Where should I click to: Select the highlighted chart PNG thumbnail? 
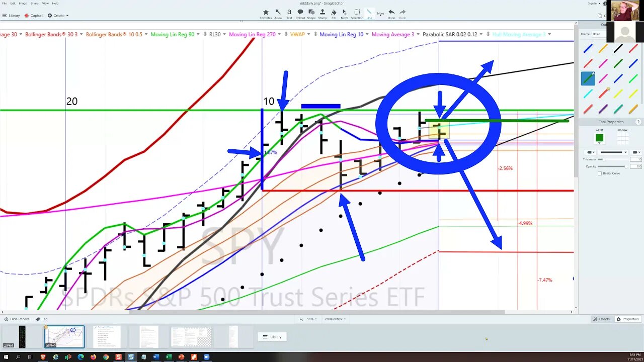click(64, 336)
